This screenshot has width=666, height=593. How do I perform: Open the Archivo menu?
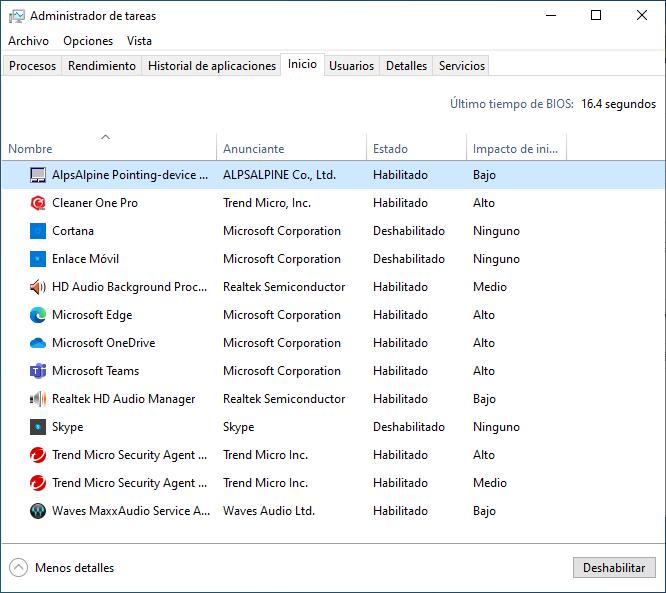(x=28, y=41)
